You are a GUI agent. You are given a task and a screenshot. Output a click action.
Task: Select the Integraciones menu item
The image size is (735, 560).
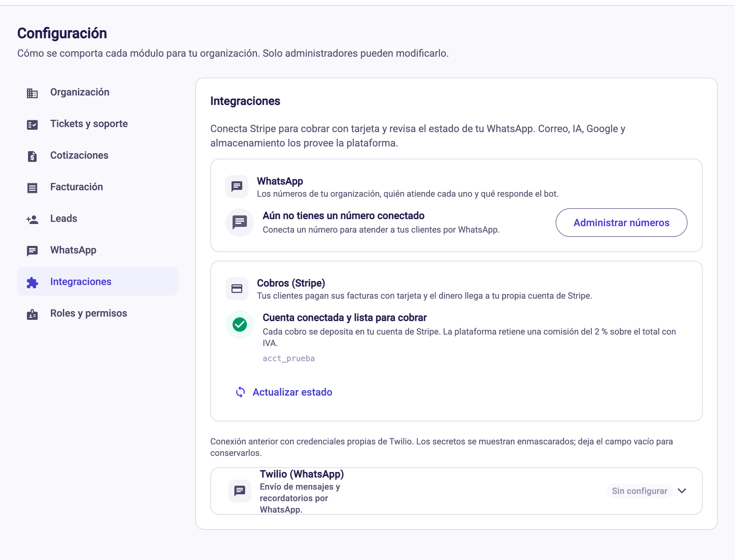point(98,282)
